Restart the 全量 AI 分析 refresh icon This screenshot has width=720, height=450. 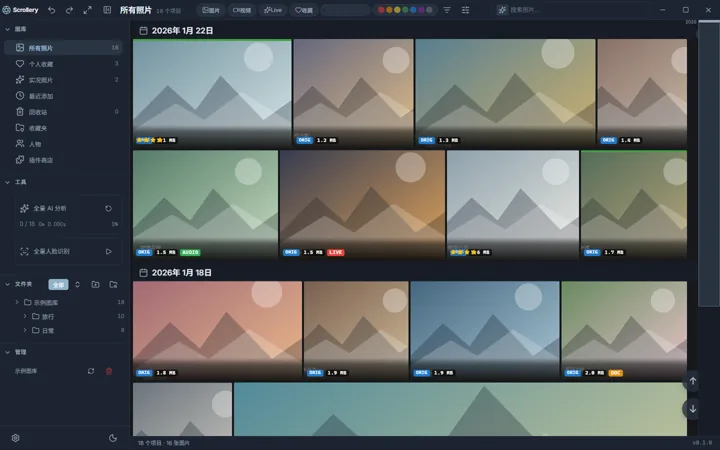(108, 208)
